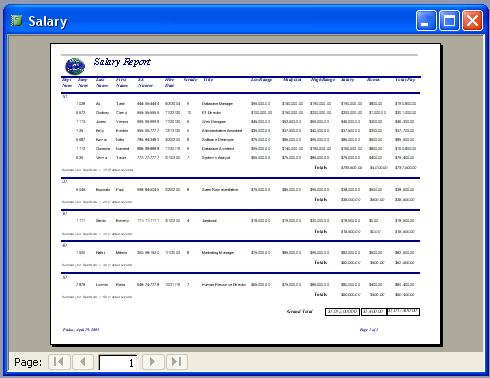Maximize the Salary window
Screen dimensions: 490x378
(x=449, y=21)
